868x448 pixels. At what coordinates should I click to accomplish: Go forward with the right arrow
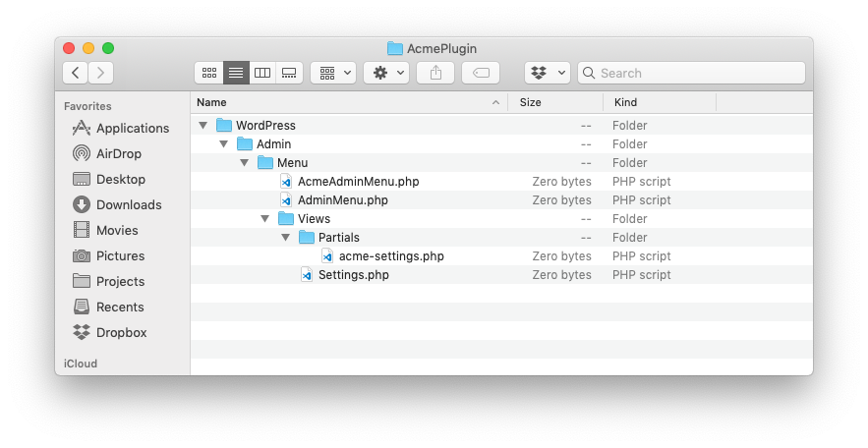coord(100,73)
